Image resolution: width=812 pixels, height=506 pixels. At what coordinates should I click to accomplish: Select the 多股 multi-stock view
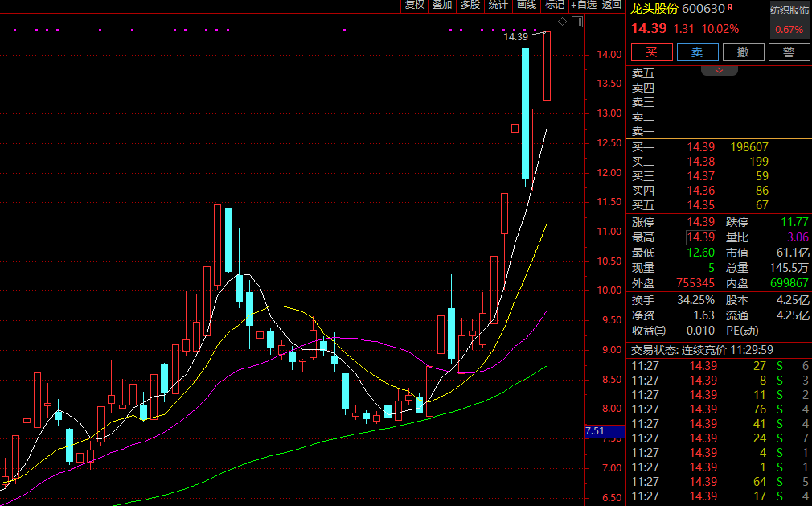tap(470, 5)
